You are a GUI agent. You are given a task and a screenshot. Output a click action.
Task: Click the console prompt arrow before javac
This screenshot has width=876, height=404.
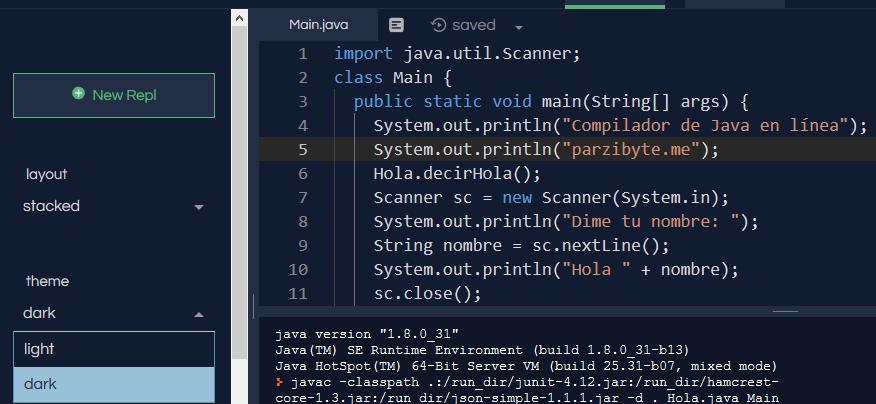tap(280, 383)
